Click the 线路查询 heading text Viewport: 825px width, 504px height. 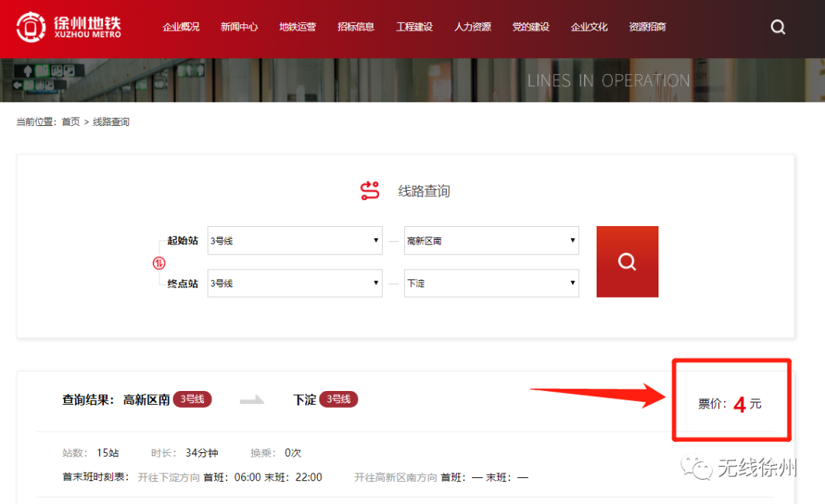click(424, 191)
